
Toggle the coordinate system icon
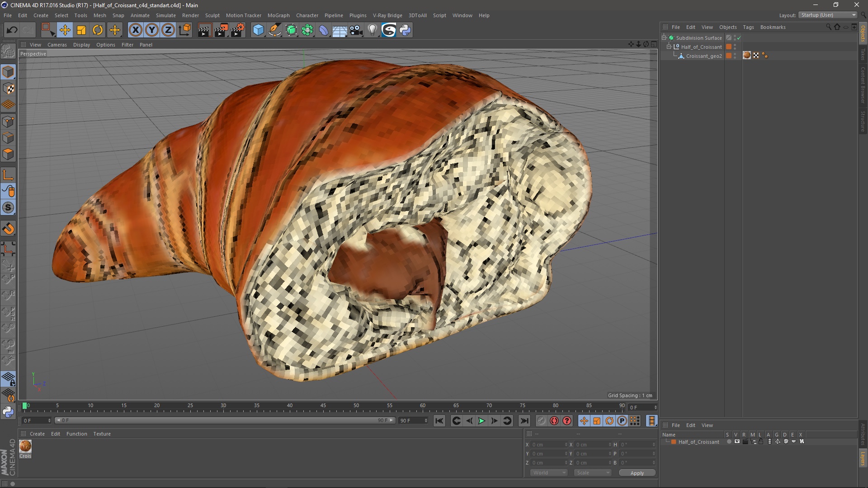click(185, 30)
